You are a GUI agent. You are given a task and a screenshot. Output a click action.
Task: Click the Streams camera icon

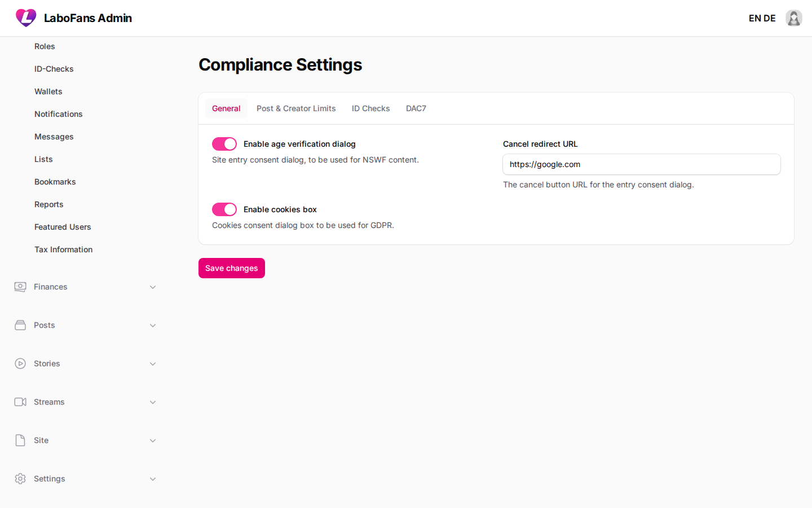click(x=20, y=402)
